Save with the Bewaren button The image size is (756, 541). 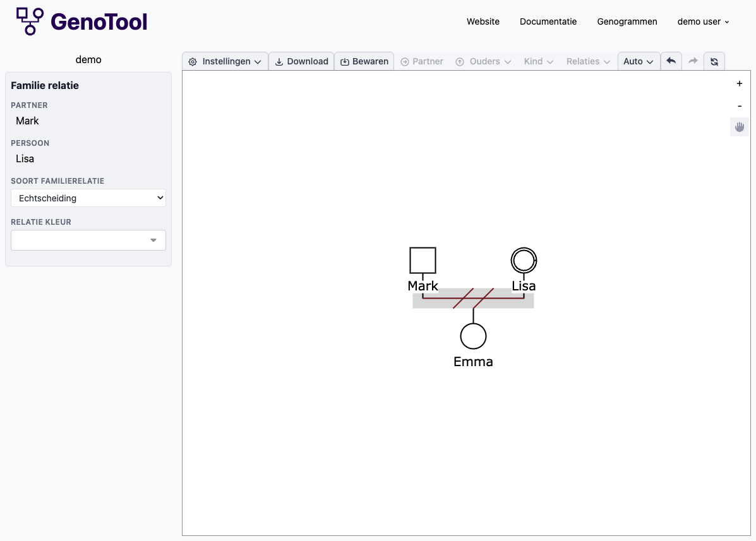[x=364, y=61]
